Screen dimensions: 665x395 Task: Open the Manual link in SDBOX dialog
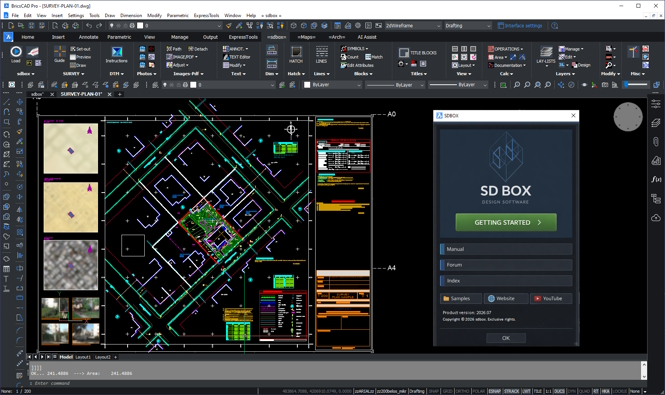tap(506, 249)
